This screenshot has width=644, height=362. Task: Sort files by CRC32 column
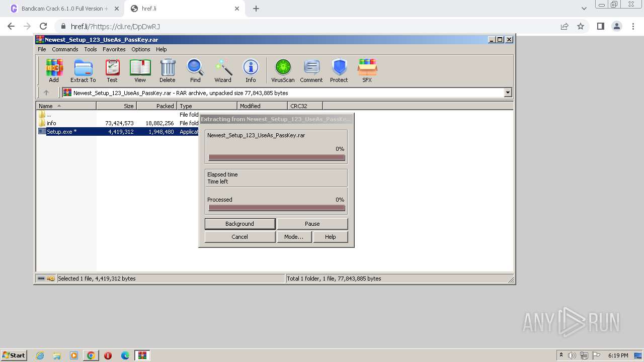[x=305, y=106]
